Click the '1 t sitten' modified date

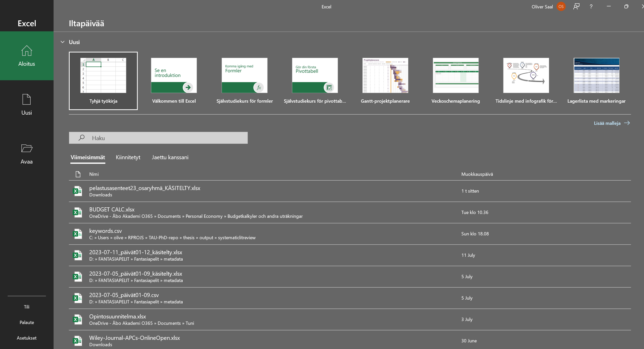pos(470,191)
